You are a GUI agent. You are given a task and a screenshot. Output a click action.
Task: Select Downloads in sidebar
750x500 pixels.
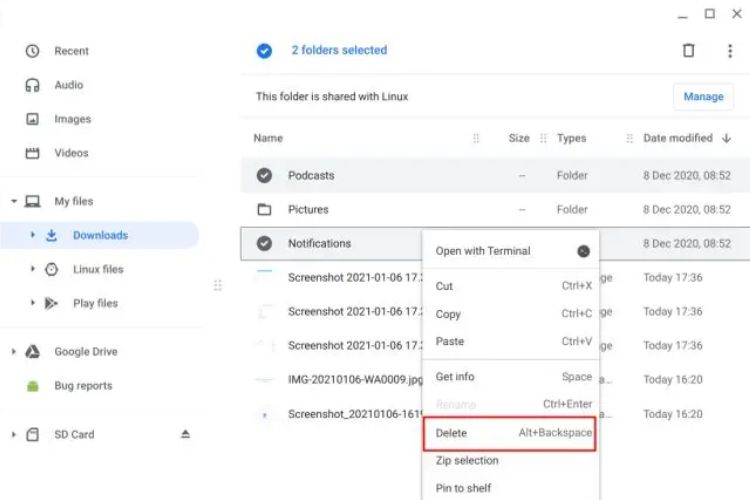click(x=99, y=235)
